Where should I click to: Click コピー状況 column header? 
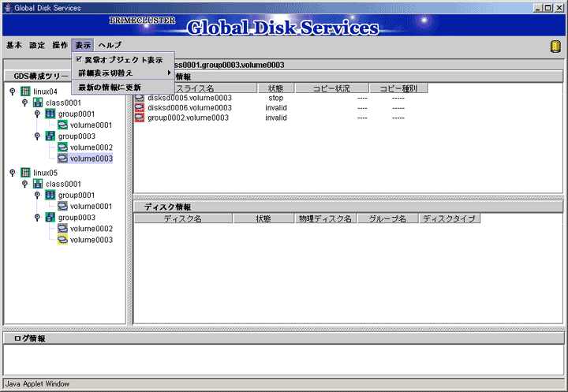click(332, 88)
